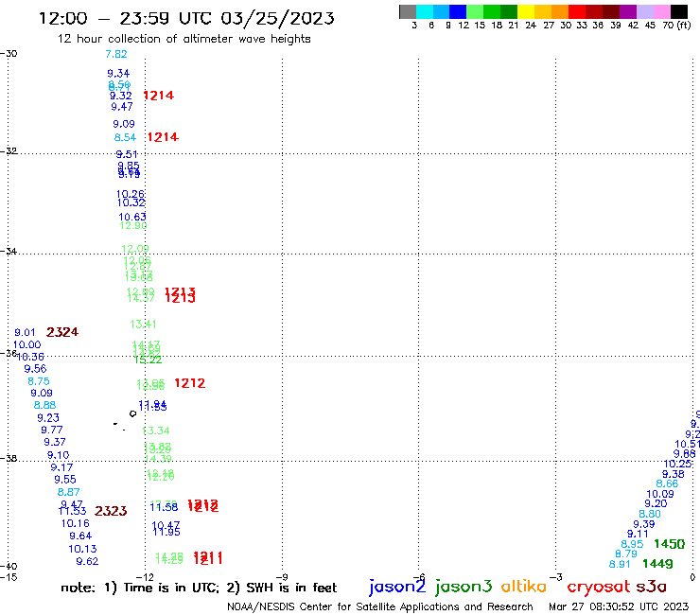This screenshot has width=700, height=615.
Task: Select the wave height value 9.62
Action: [x=87, y=561]
